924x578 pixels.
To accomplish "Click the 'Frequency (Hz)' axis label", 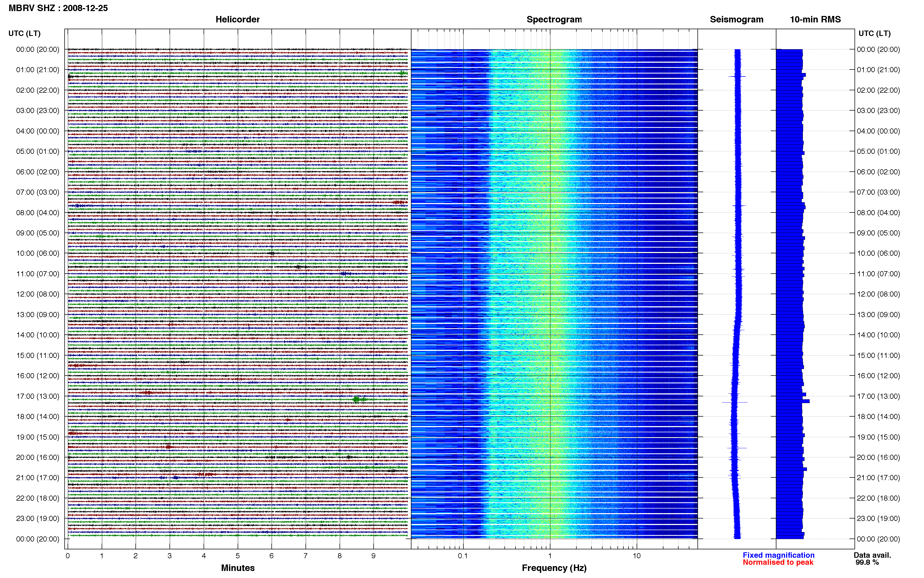I will (554, 568).
